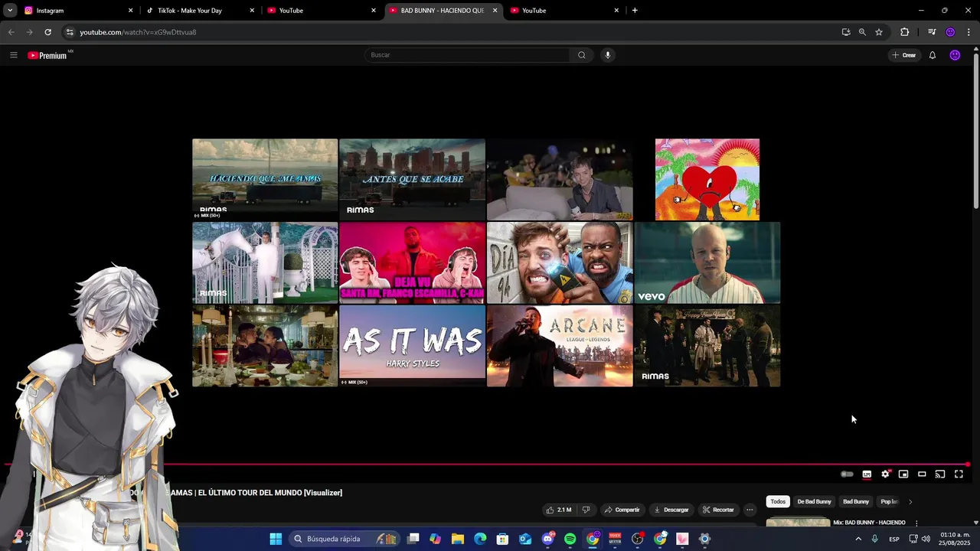
Task: Open Haciendo Que Me Amas suggested video
Action: pyautogui.click(x=265, y=179)
